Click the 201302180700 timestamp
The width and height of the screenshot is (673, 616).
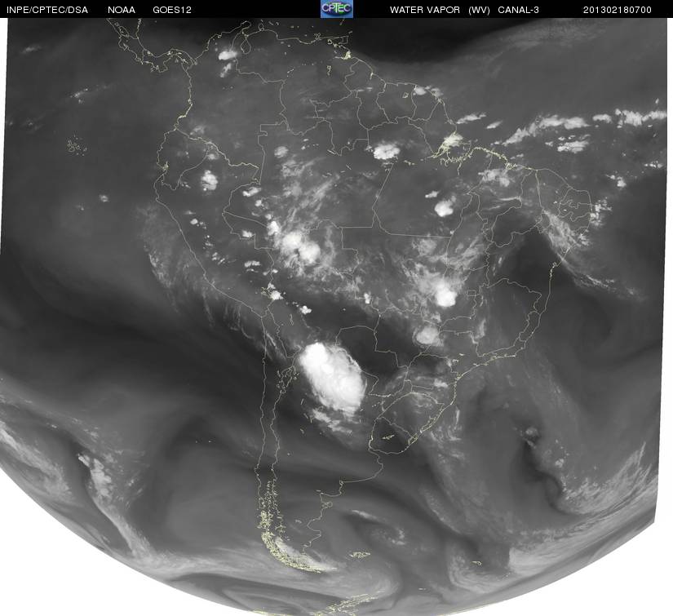618,10
